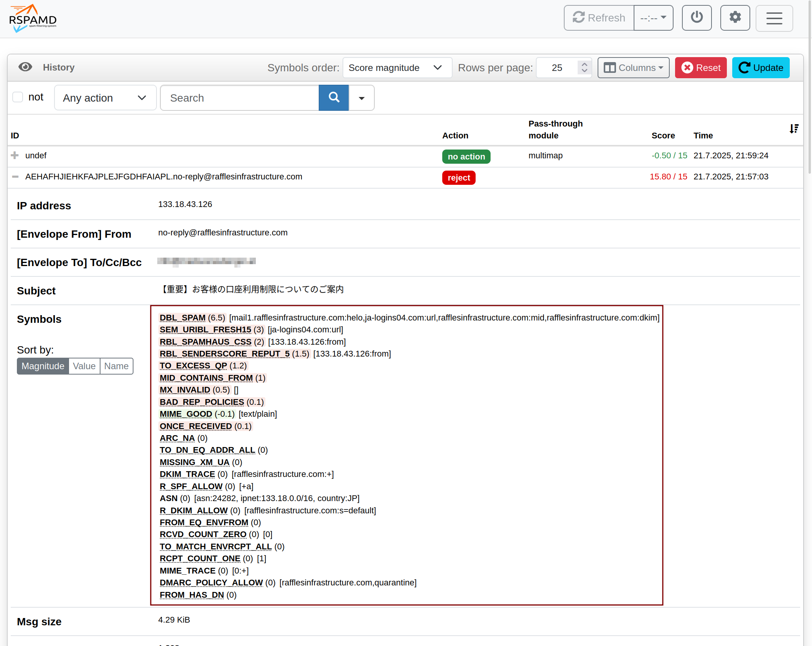Click the DMARC_POLICY_ALLOW symbol
This screenshot has height=646, width=812.
(211, 583)
